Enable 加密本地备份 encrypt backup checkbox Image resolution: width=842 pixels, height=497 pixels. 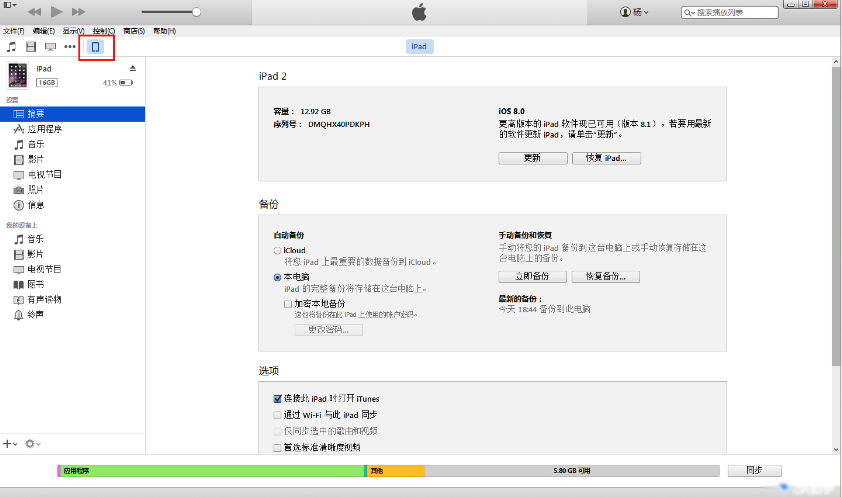coord(288,303)
